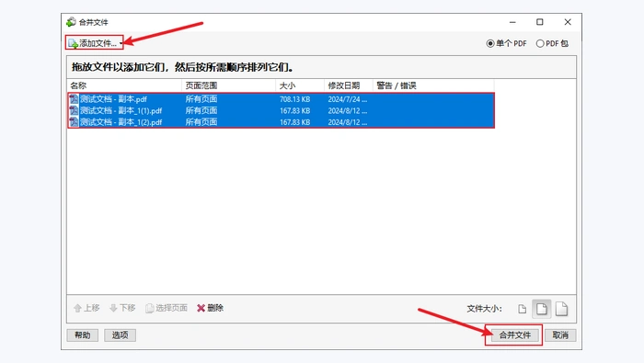Select file 测试文档 - 副本_1(1).pdf
The width and height of the screenshot is (644, 363).
click(x=281, y=111)
